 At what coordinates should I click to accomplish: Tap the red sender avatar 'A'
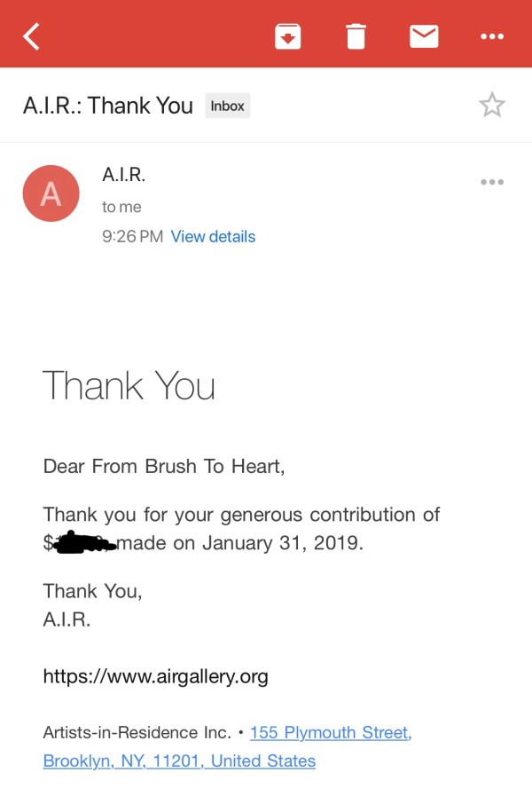point(51,193)
